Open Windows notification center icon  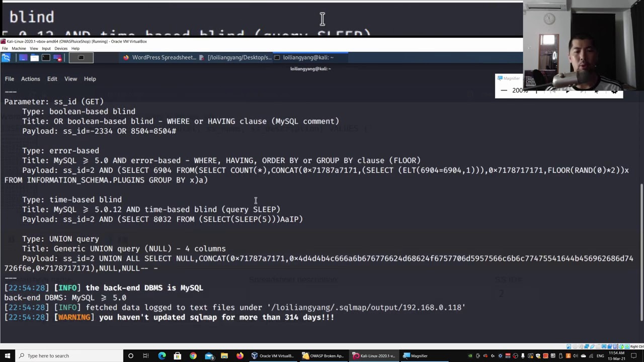tap(634, 356)
